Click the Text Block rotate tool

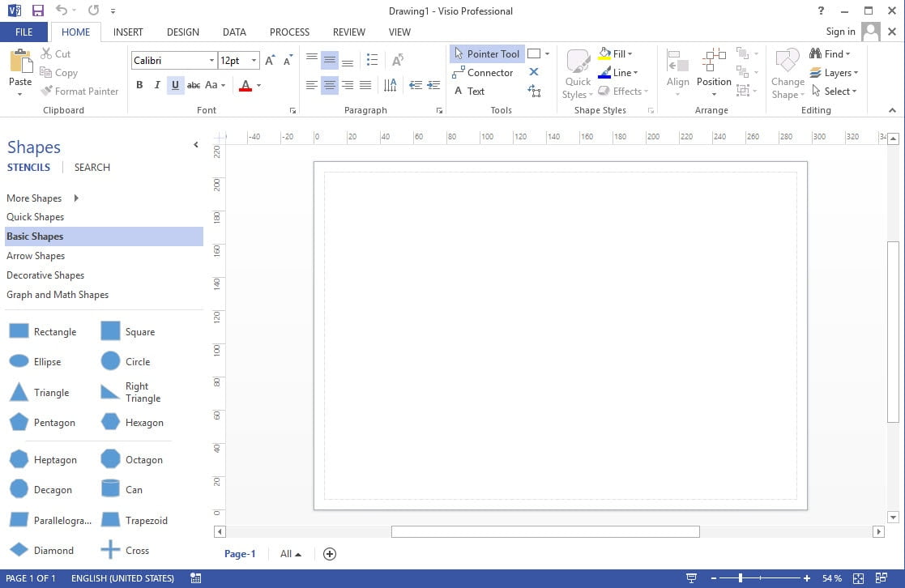tap(535, 92)
